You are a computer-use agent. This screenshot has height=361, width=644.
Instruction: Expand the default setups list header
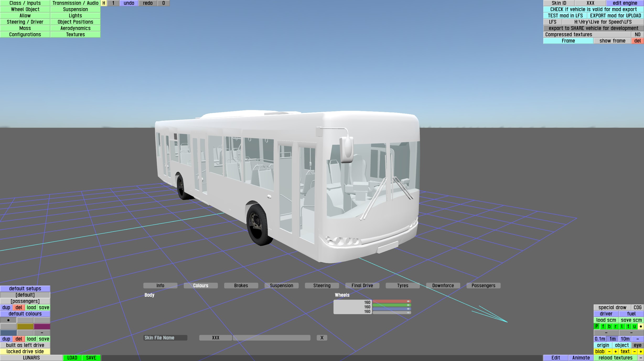(x=25, y=288)
